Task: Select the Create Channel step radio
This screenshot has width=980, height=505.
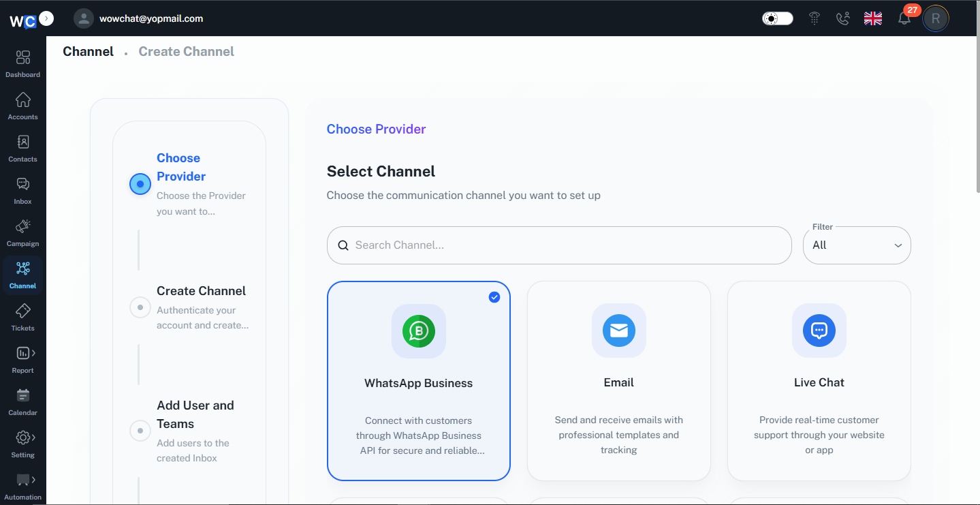Action: click(140, 307)
